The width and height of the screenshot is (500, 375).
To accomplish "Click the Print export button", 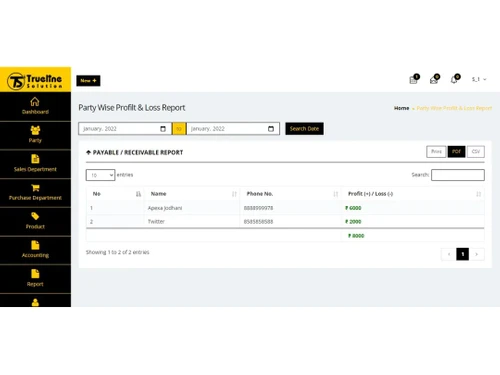I will (x=436, y=152).
